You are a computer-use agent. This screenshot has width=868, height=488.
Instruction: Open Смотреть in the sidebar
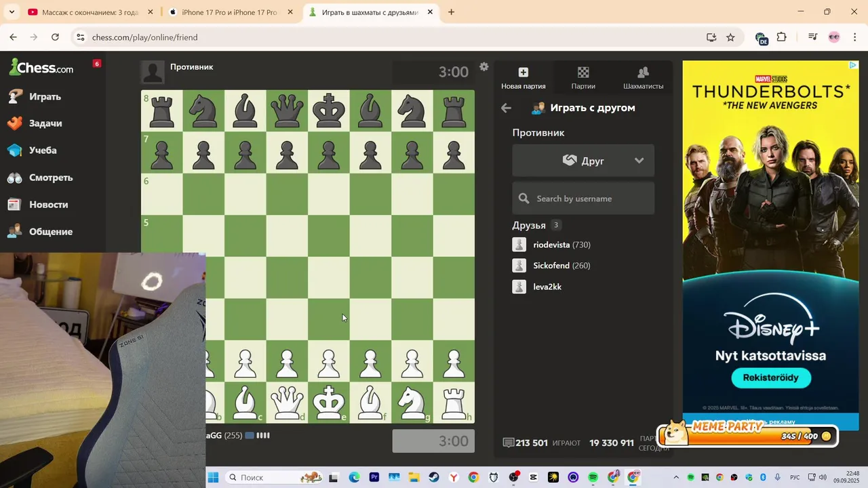click(51, 178)
